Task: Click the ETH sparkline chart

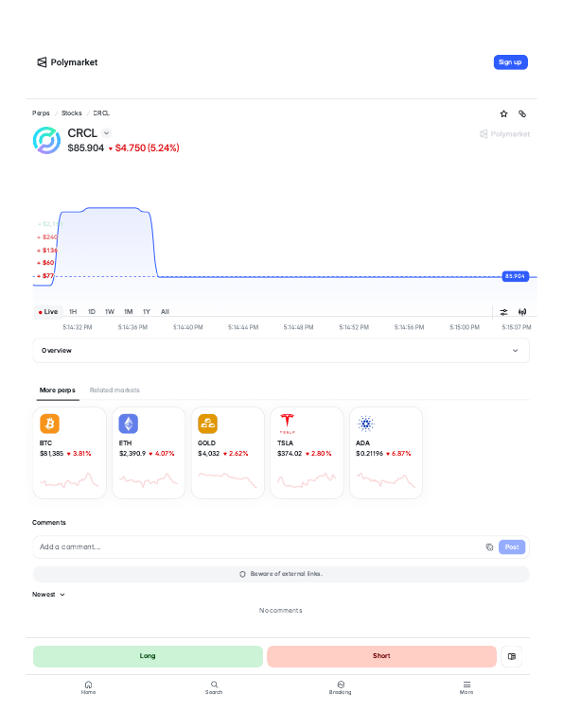Action: tap(149, 480)
